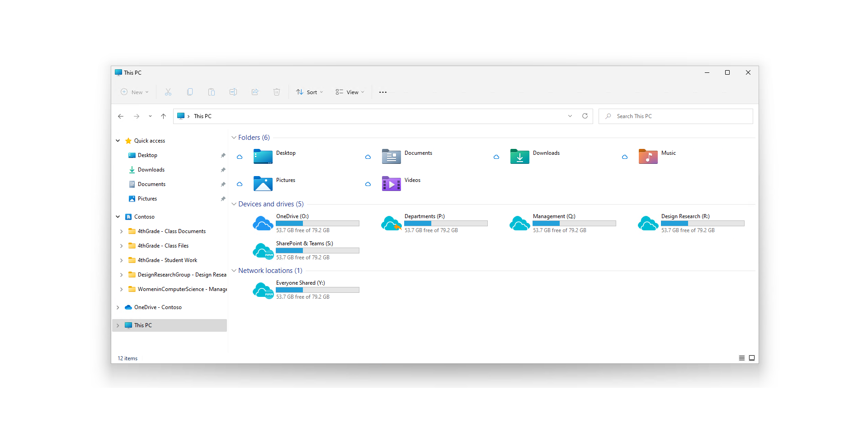Viewport: 868px width, 439px height.
Task: Switch to large icons view in status bar
Action: click(752, 358)
